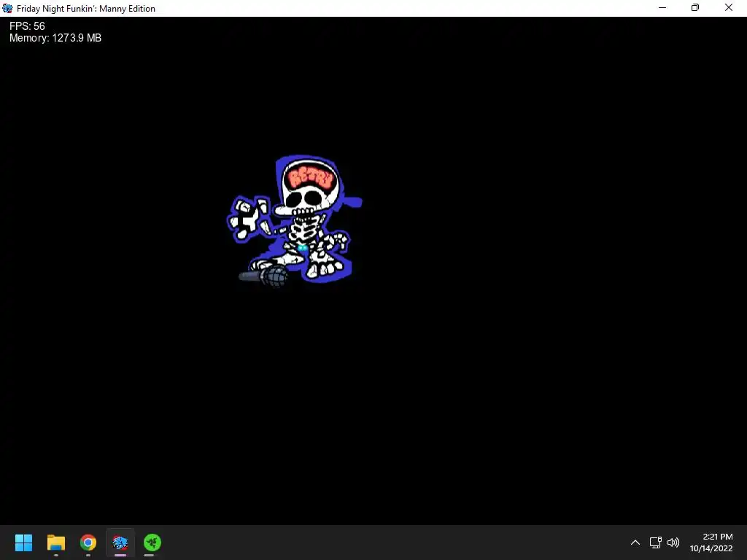Restore down the game window
747x560 pixels.
(695, 7)
